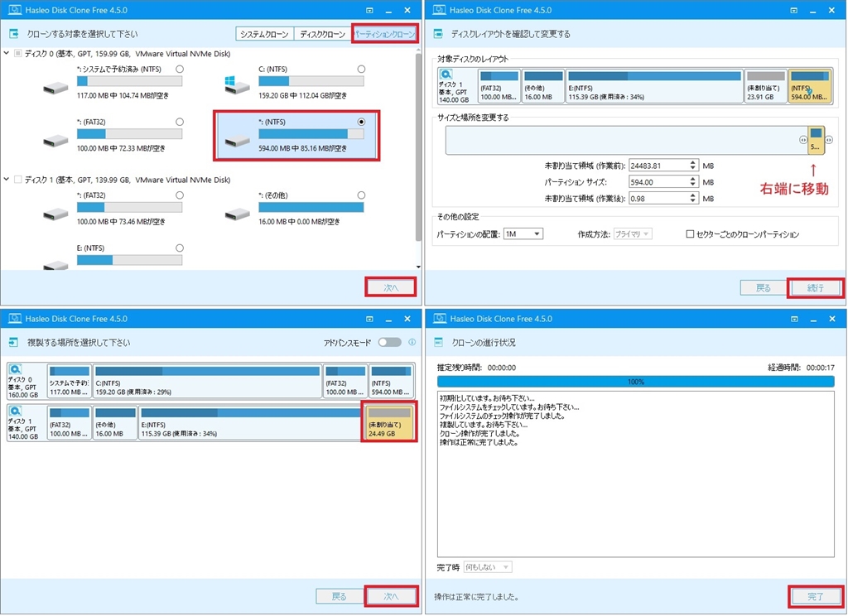Open the 作成方法 プライマリ dropdown

pos(633,234)
